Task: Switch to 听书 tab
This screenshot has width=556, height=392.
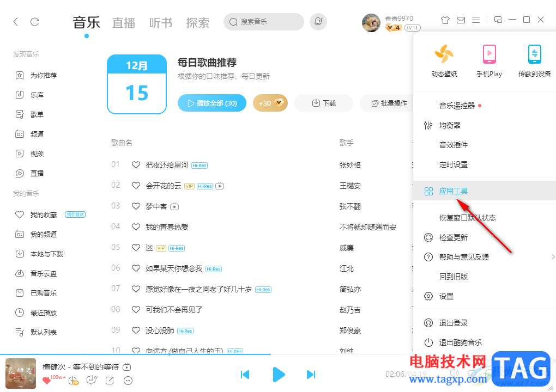Action: pyautogui.click(x=161, y=23)
